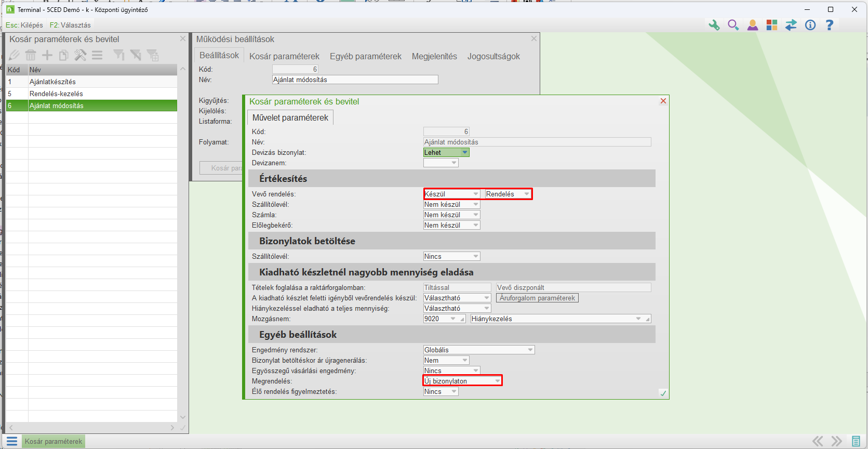The width and height of the screenshot is (868, 449).
Task: Open the Devizás bizonylat dropdown
Action: pyautogui.click(x=464, y=152)
